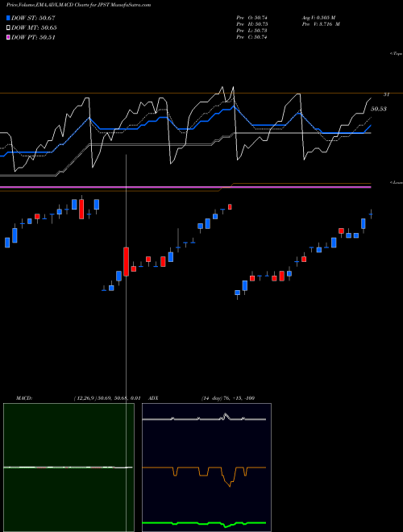Click the last candlestick on the right
This screenshot has width=403, height=532.
pos(371,214)
